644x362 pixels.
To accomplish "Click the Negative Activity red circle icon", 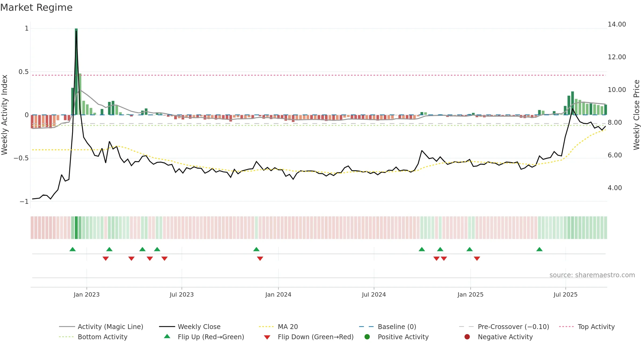I will coord(467,337).
